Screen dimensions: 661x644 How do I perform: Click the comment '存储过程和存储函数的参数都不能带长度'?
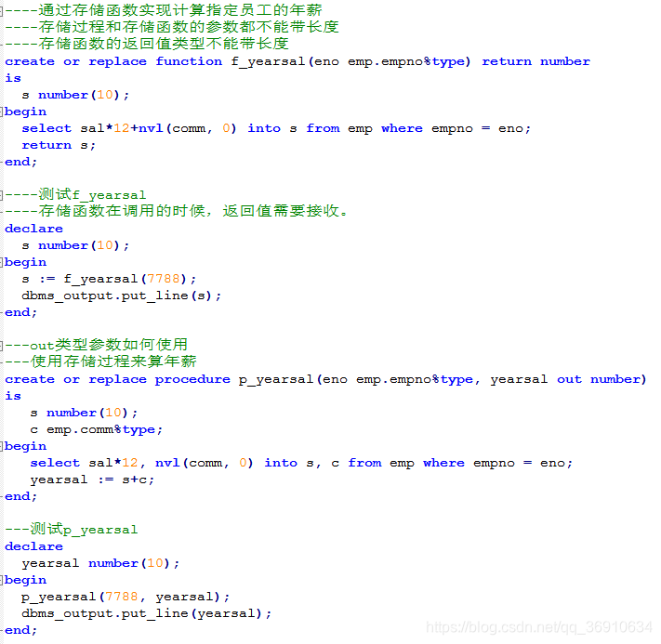point(172,27)
